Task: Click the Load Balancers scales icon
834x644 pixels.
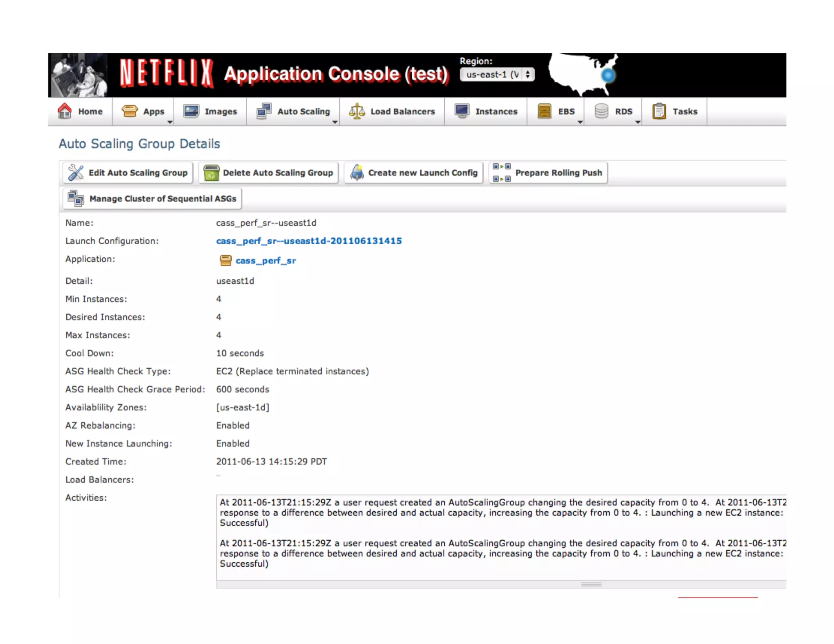Action: pyautogui.click(x=357, y=111)
